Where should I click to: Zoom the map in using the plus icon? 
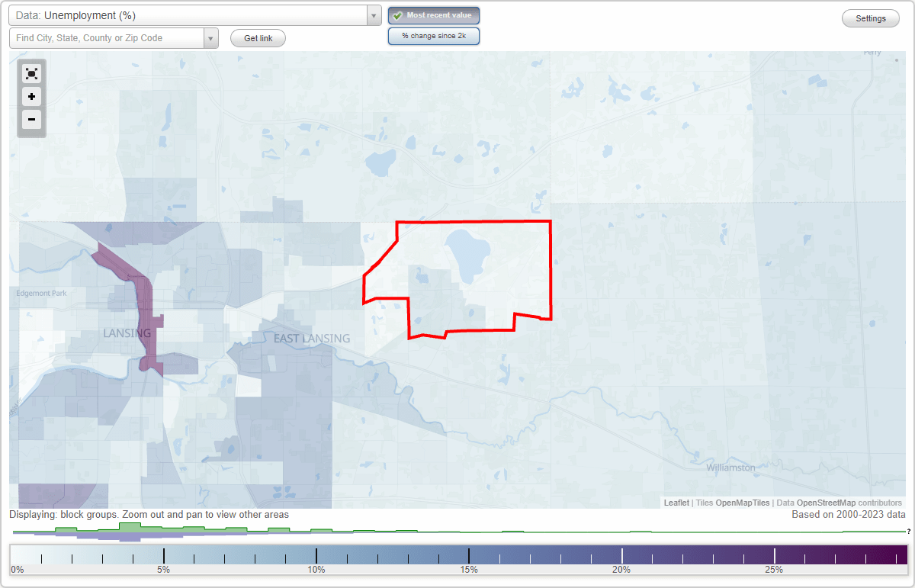click(x=31, y=97)
